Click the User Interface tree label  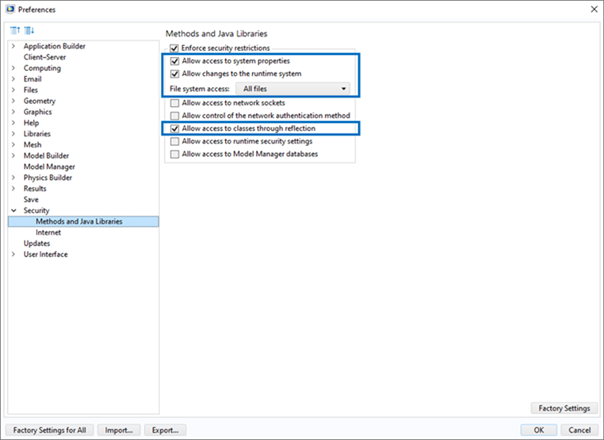45,254
